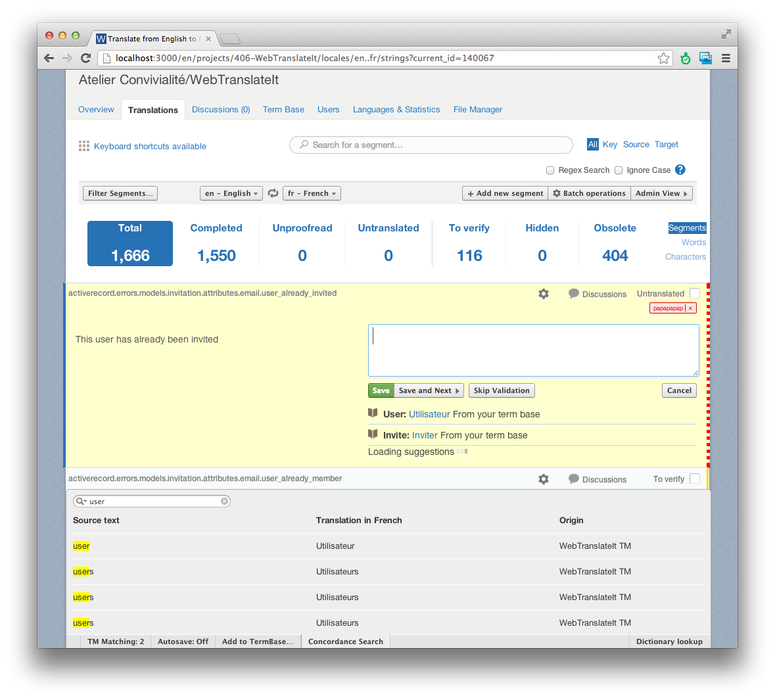Show the Obsolete 404 segments
775x700 pixels.
point(615,243)
